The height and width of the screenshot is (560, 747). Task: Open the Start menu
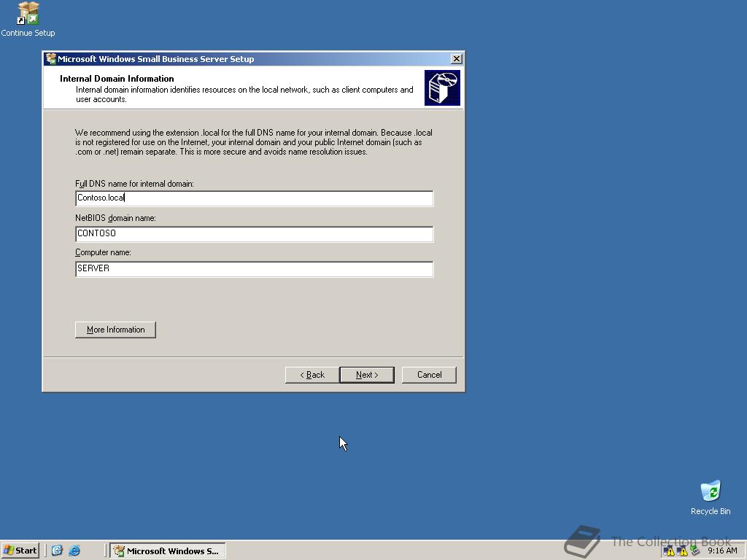pyautogui.click(x=20, y=551)
